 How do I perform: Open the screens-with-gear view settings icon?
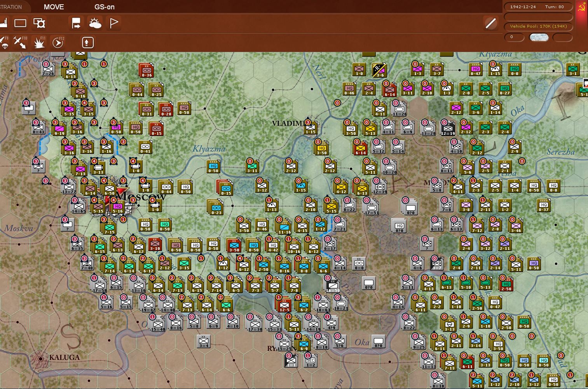click(39, 23)
